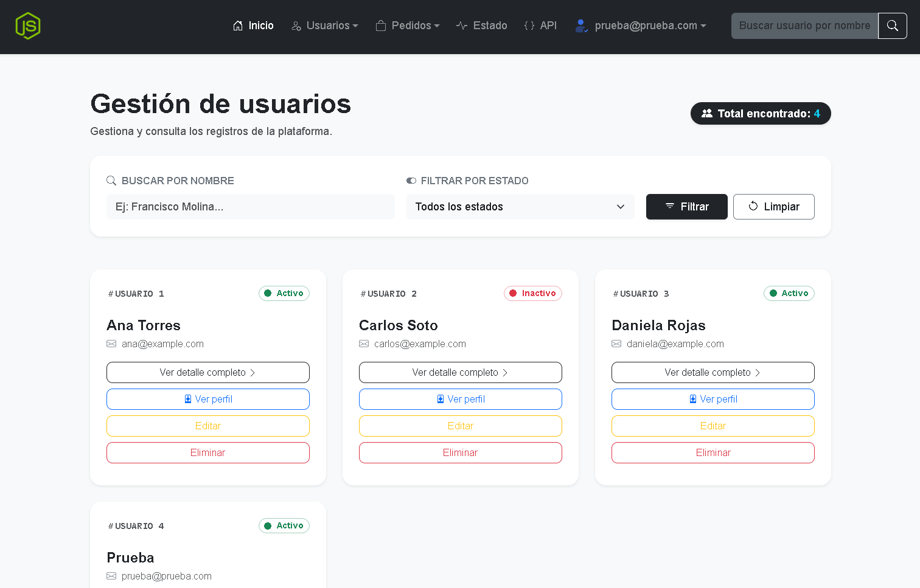Open the Estado page link
The height and width of the screenshot is (588, 920).
coord(482,26)
